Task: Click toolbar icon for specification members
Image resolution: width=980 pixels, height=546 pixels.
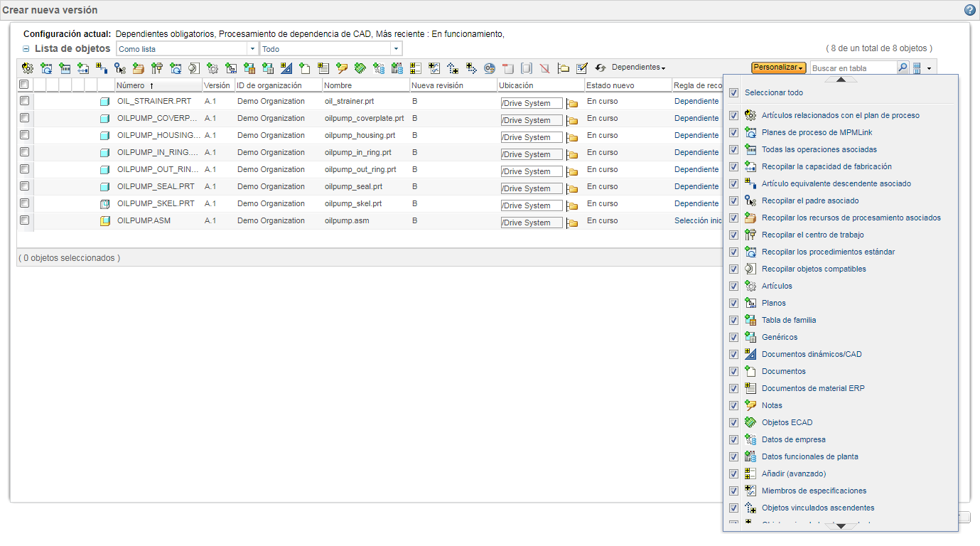Action: tap(434, 68)
